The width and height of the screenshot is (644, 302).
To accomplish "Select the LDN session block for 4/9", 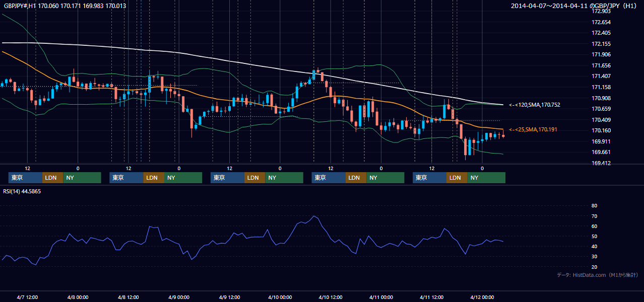I will [255, 178].
